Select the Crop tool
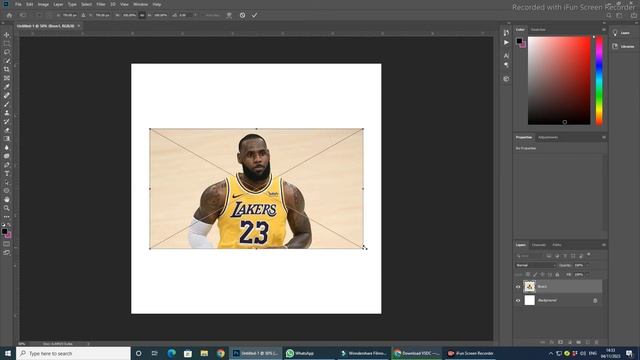This screenshot has width=640, height=360. pos(7,69)
